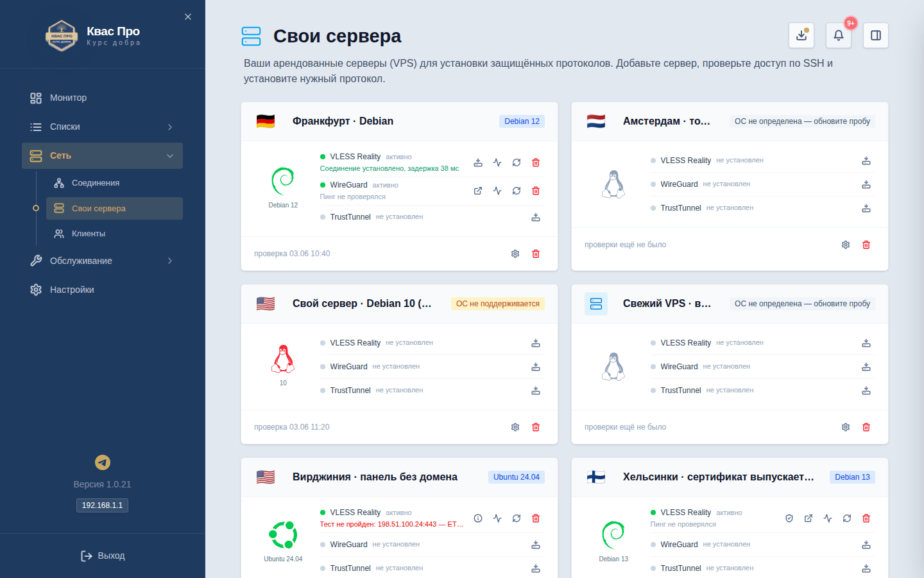
Task: Select Свои сервера in the sidebar
Action: [x=114, y=208]
